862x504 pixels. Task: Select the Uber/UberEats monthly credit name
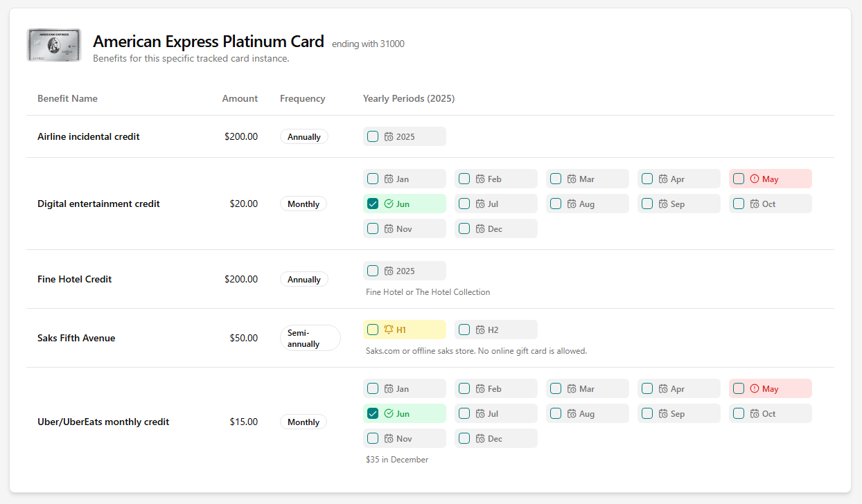click(103, 422)
